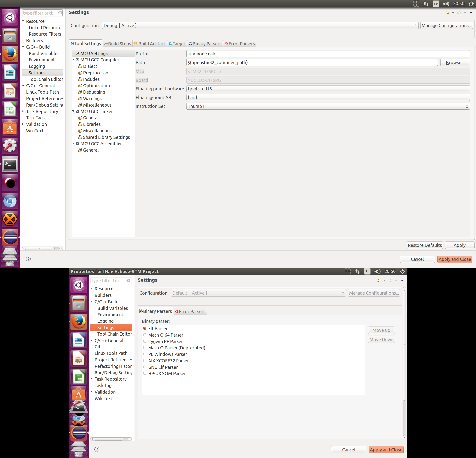476x458 pixels.
Task: Click the Restore Defaults button
Action: [x=424, y=245]
